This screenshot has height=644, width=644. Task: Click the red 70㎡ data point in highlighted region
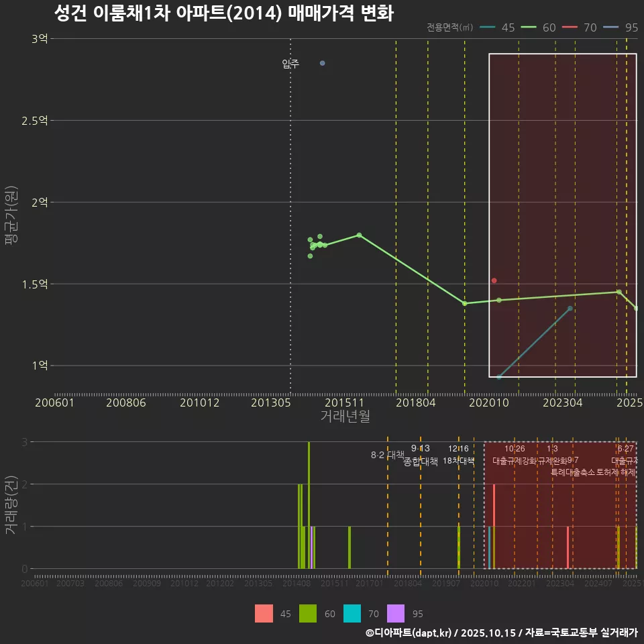494,279
